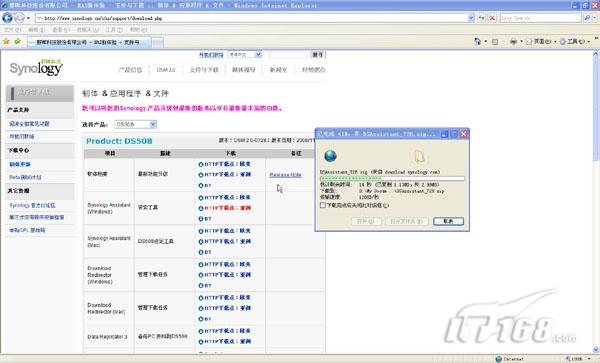Open the Favorites Center star icon
Image resolution: width=600 pixels, height=363 pixels.
pos(6,41)
